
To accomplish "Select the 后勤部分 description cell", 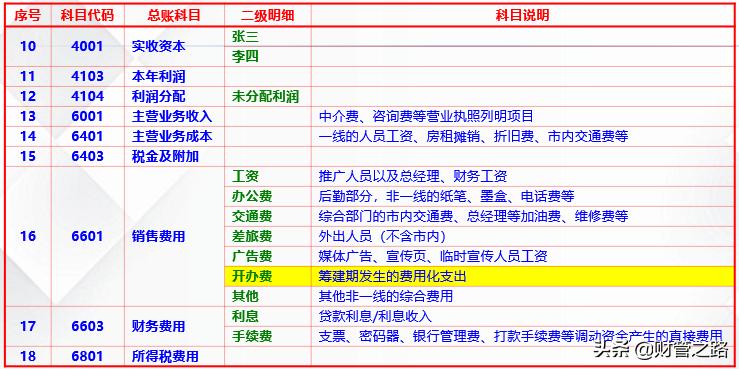I will [x=522, y=196].
